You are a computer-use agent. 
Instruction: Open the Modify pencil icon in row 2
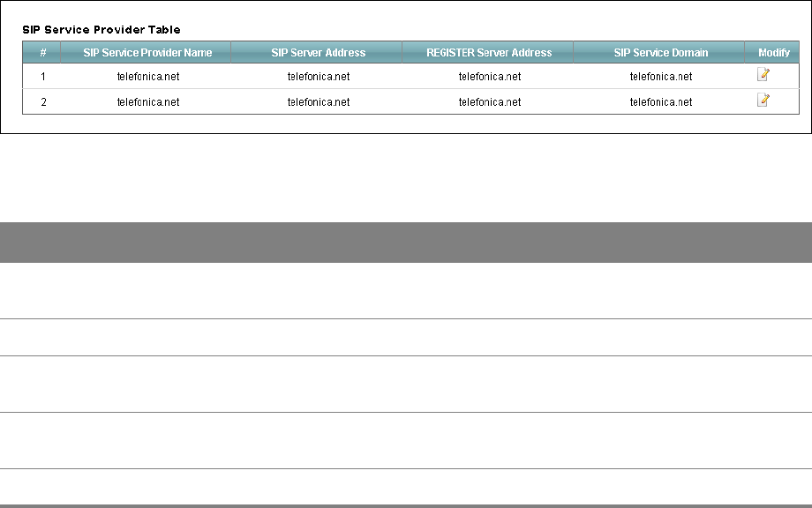(x=763, y=101)
